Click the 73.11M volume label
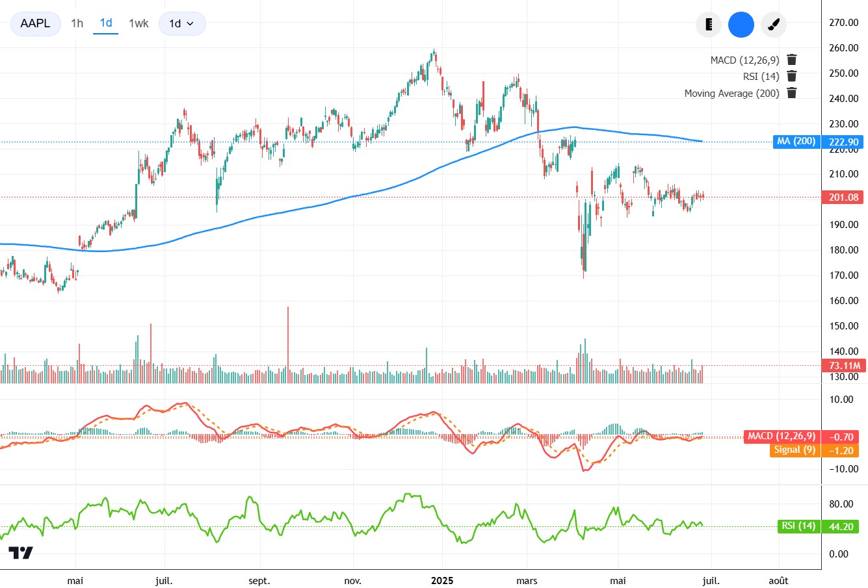Viewport: 868px width, 588px height. [843, 365]
